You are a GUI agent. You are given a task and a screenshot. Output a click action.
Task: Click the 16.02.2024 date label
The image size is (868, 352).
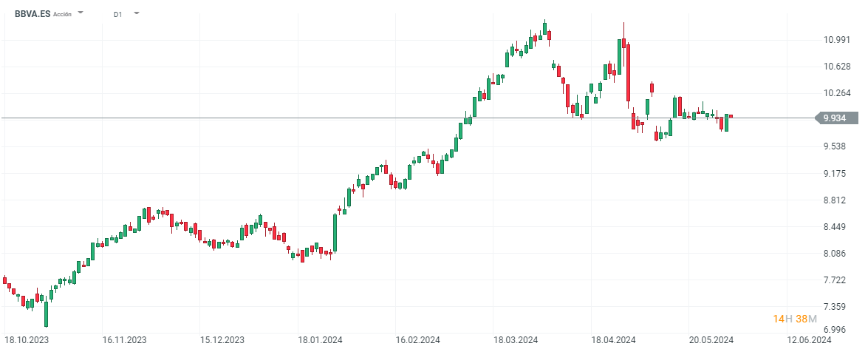point(418,340)
